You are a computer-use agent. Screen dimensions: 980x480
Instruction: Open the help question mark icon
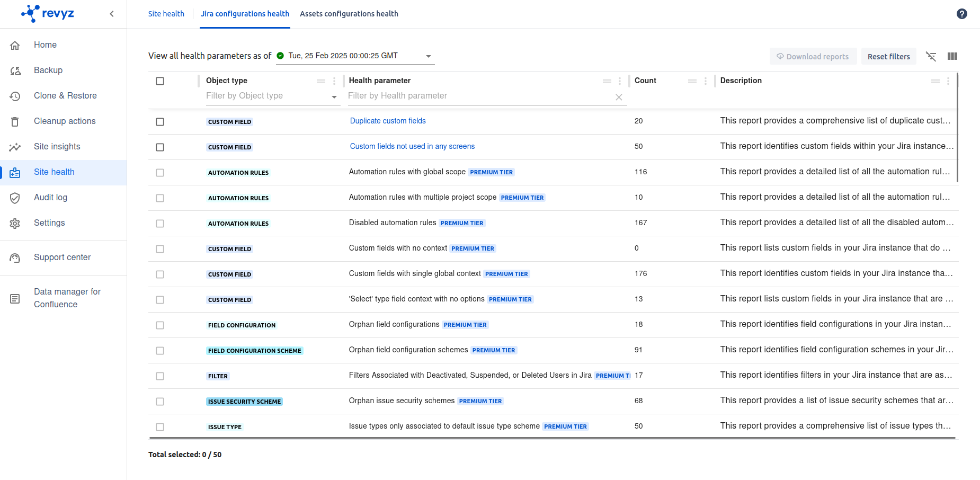[961, 14]
